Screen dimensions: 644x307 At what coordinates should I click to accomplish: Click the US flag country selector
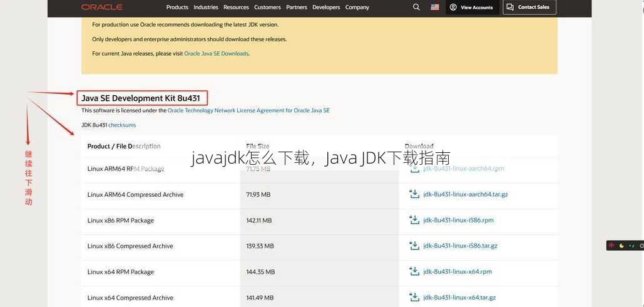435,7
